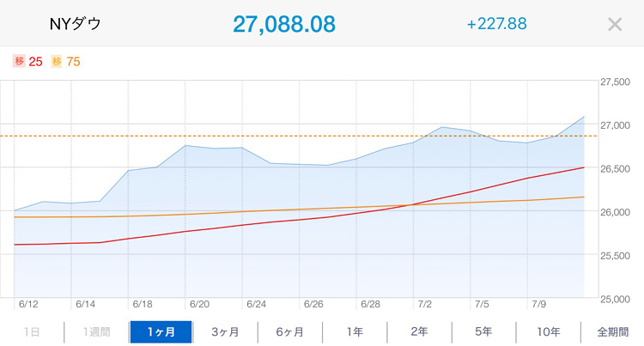The width and height of the screenshot is (644, 346).
Task: Click the 6/26 date axis label
Action: tap(313, 304)
